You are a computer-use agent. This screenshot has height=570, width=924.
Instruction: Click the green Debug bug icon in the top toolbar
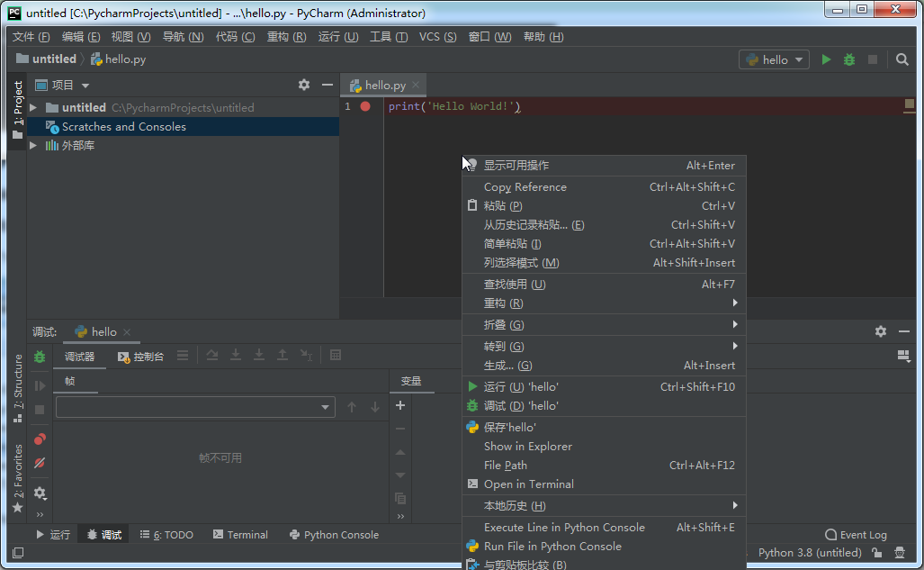coord(849,59)
